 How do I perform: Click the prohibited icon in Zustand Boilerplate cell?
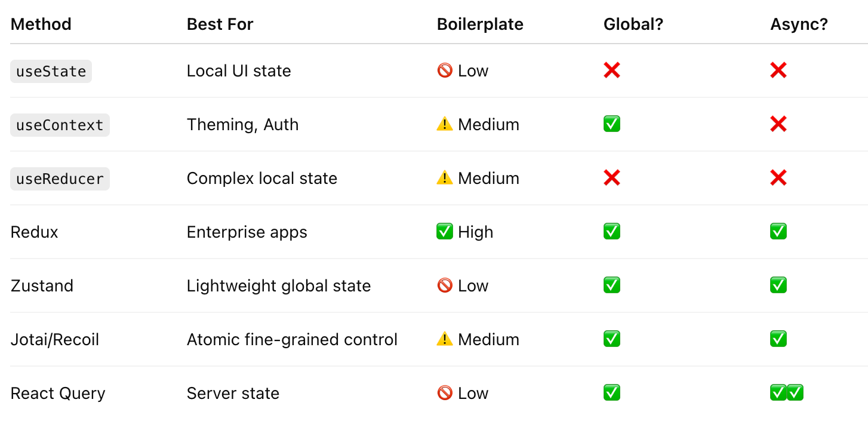pos(445,285)
